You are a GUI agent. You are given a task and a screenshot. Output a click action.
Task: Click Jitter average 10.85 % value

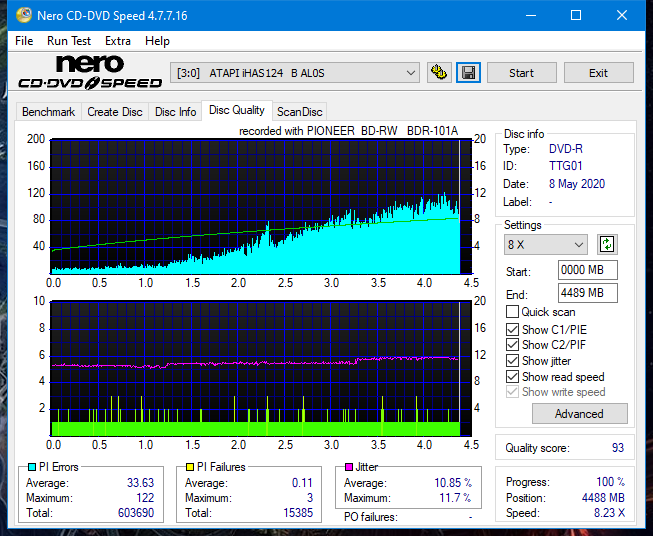tap(453, 483)
